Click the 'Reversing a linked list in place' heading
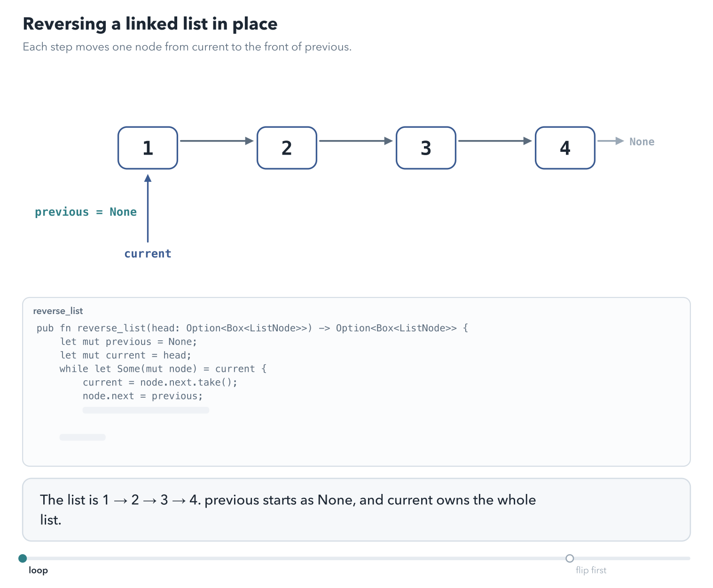 (150, 24)
